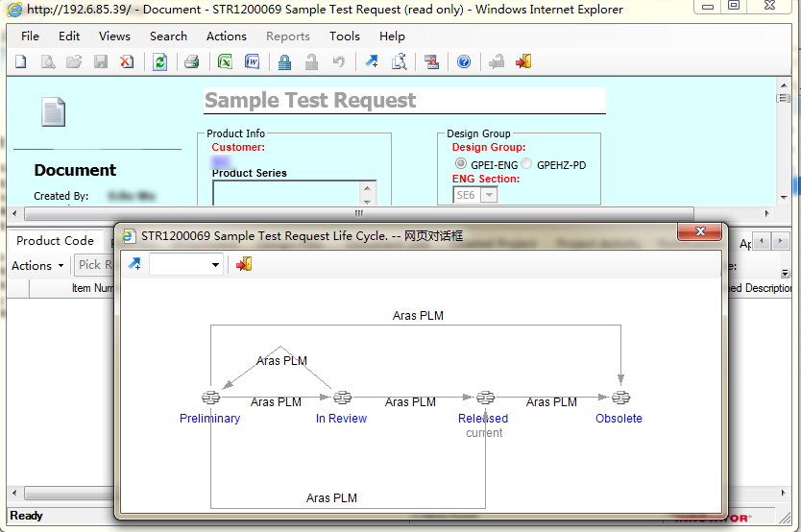
Task: Open the Actions menu in menu bar
Action: 227,36
